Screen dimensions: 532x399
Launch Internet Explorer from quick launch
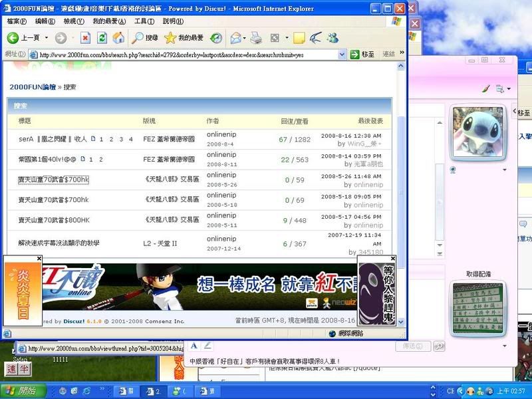pos(87,391)
